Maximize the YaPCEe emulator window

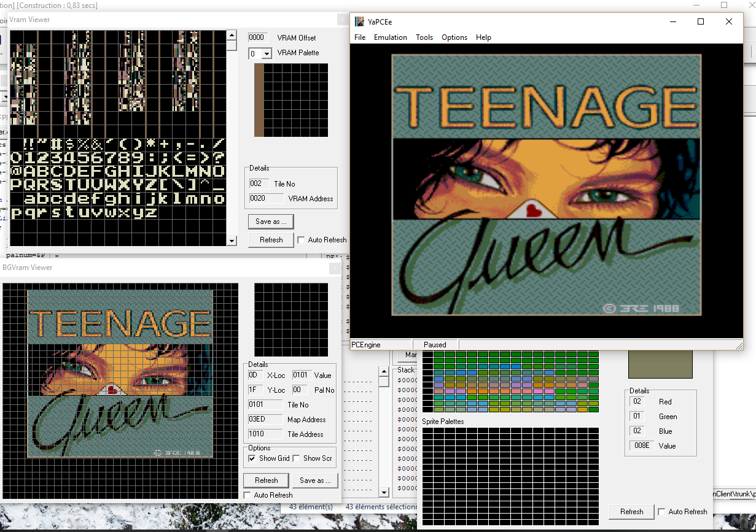pos(701,21)
